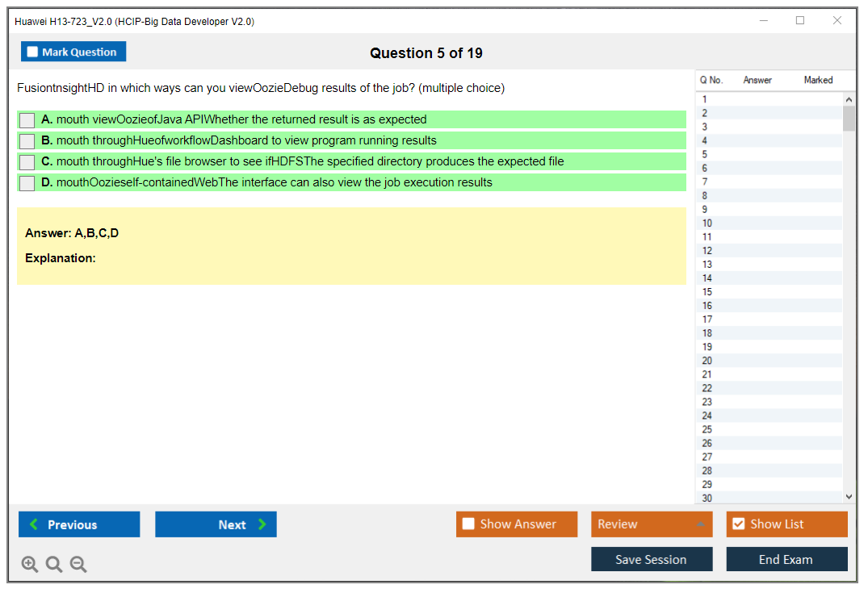This screenshot has width=868, height=593.
Task: Click the reset zoom magnifier icon
Action: pos(54,565)
